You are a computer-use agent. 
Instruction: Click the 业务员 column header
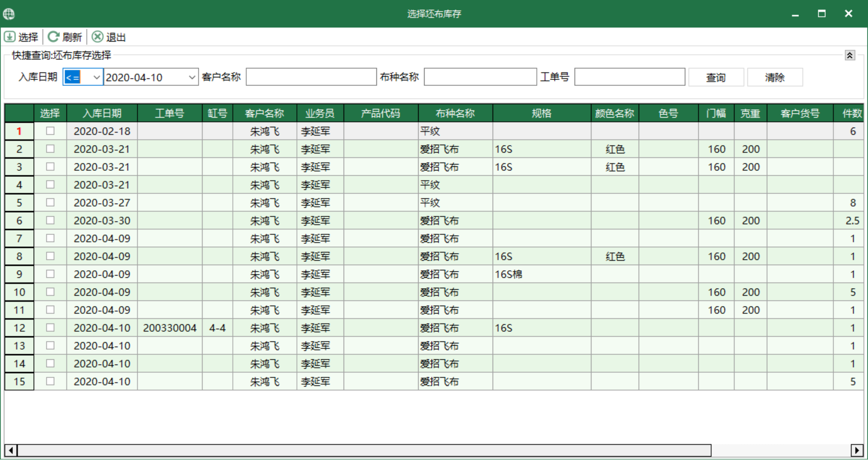point(320,113)
